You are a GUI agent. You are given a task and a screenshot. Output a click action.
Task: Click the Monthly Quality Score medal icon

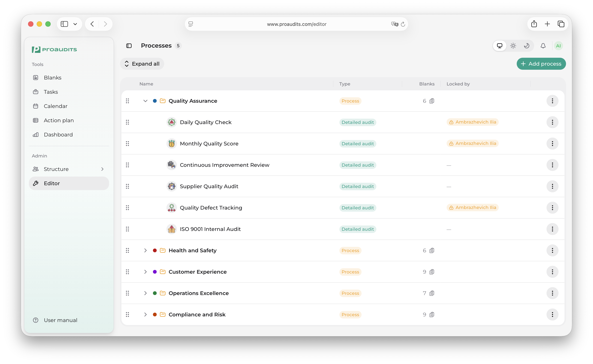[x=172, y=144]
